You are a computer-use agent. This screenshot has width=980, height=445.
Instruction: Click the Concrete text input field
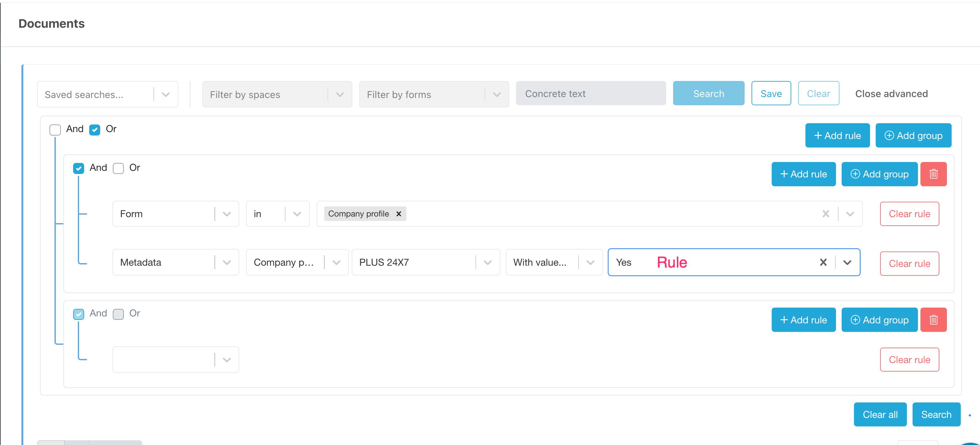tap(591, 94)
